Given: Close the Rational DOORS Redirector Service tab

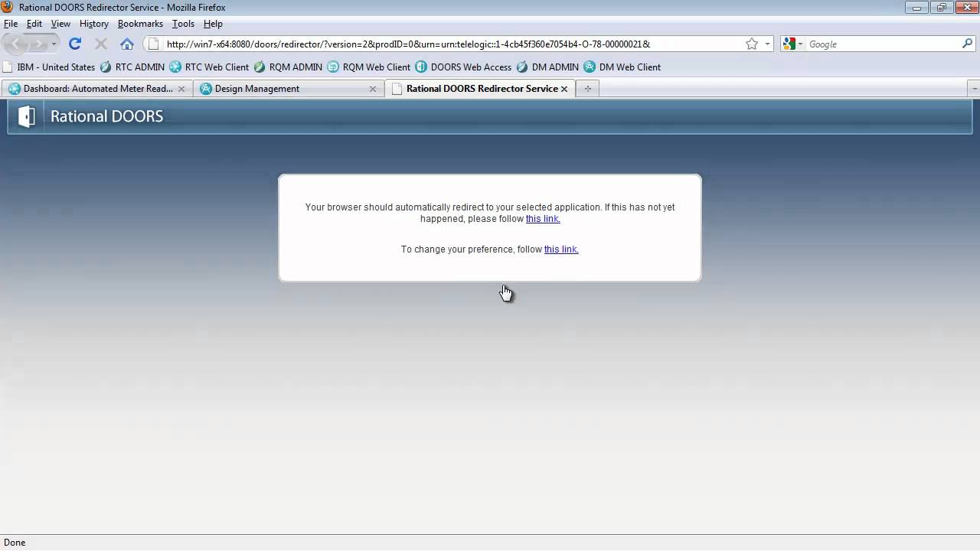Looking at the screenshot, I should [564, 89].
